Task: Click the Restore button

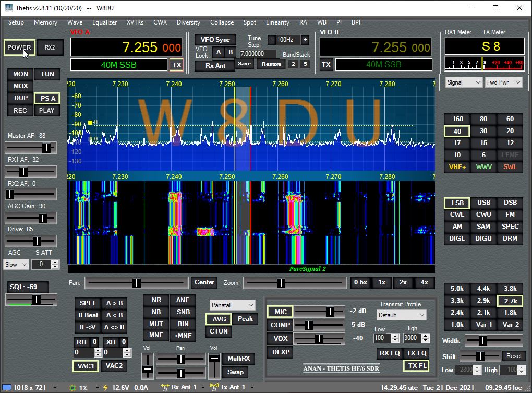Action: [271, 64]
